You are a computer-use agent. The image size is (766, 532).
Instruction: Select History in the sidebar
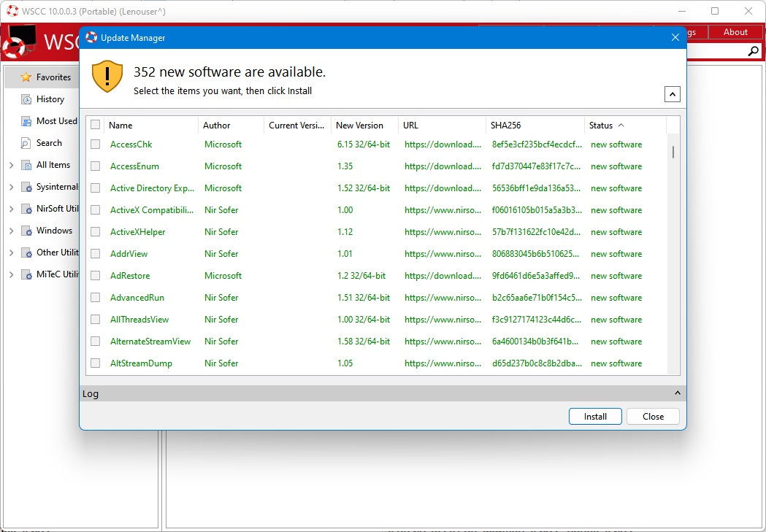point(42,99)
